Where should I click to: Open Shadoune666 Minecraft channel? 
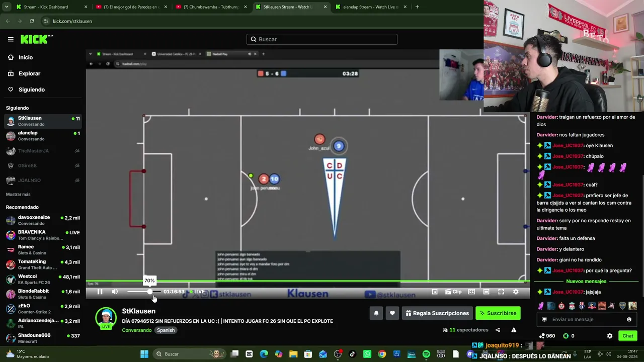[x=42, y=338]
